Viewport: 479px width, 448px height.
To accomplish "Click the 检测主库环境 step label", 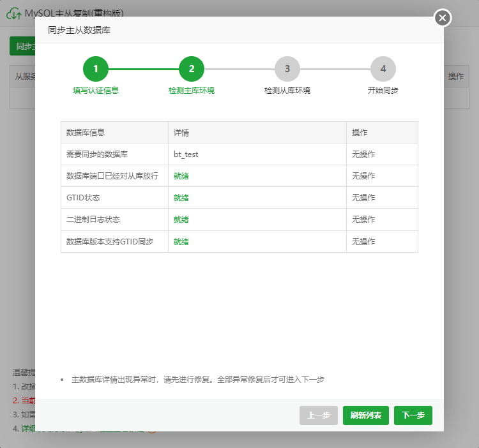I will coord(192,91).
